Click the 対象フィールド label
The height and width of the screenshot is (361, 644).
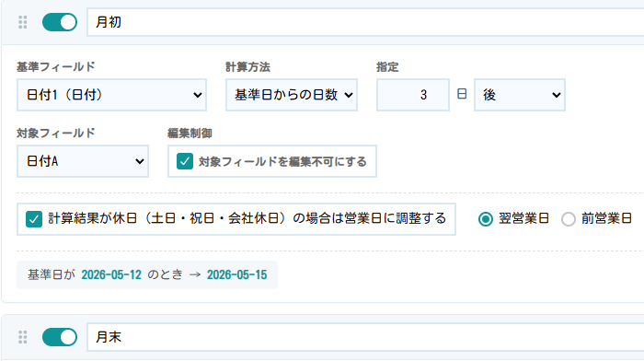pyautogui.click(x=56, y=134)
